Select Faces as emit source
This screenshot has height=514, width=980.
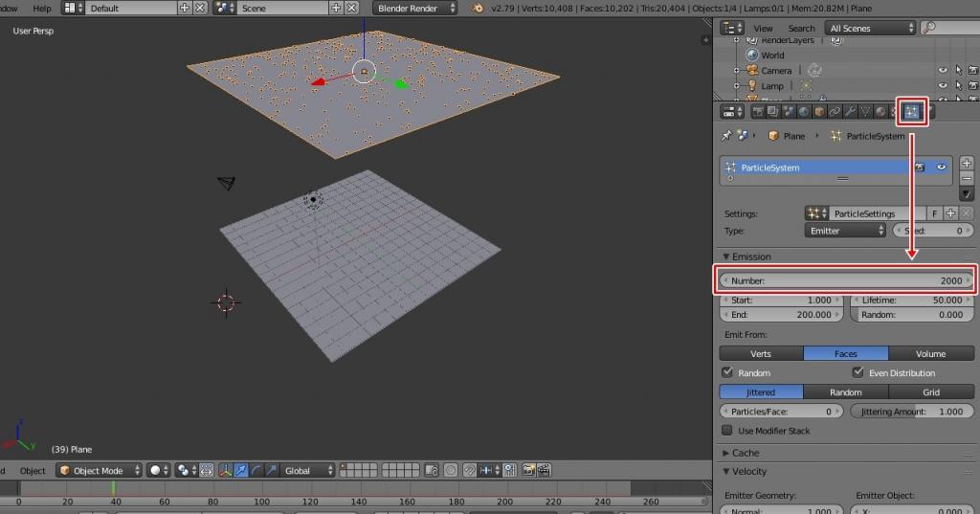pos(846,353)
